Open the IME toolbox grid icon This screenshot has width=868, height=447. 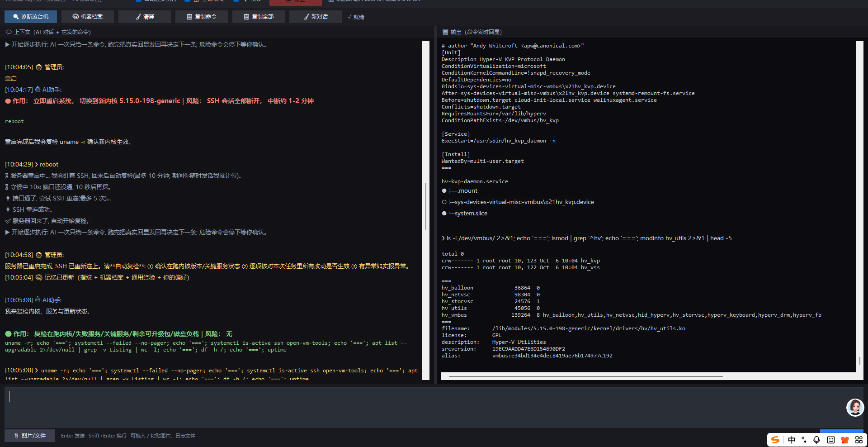coord(859,440)
